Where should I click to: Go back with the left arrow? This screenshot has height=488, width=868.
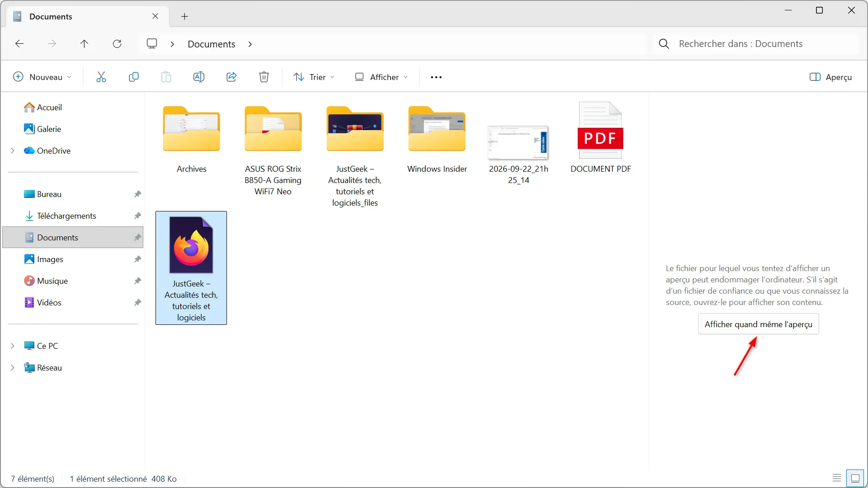[19, 44]
